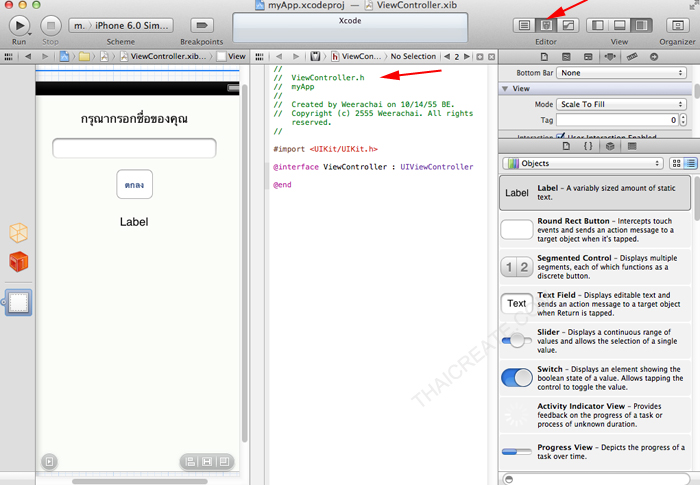
Task: Open assistant mode selector icon in jump bar
Action: pyautogui.click(x=315, y=57)
